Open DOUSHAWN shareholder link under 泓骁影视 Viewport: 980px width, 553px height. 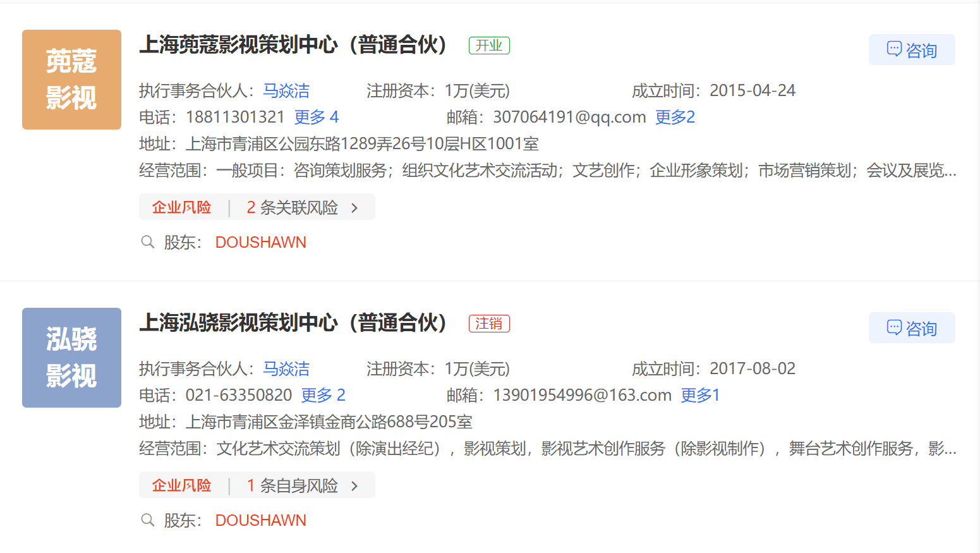260,521
